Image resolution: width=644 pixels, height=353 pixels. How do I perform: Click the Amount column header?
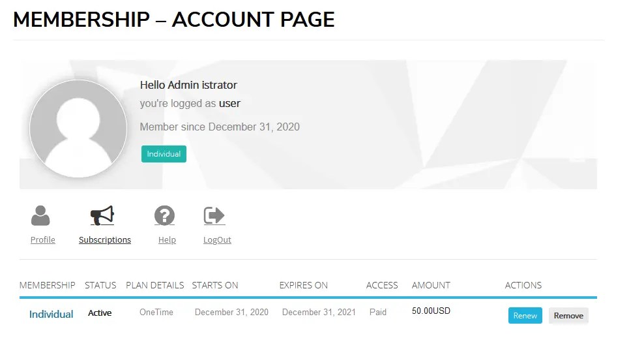[431, 285]
